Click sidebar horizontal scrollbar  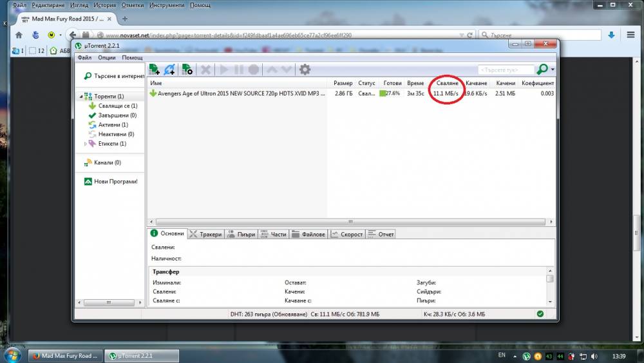point(109,302)
